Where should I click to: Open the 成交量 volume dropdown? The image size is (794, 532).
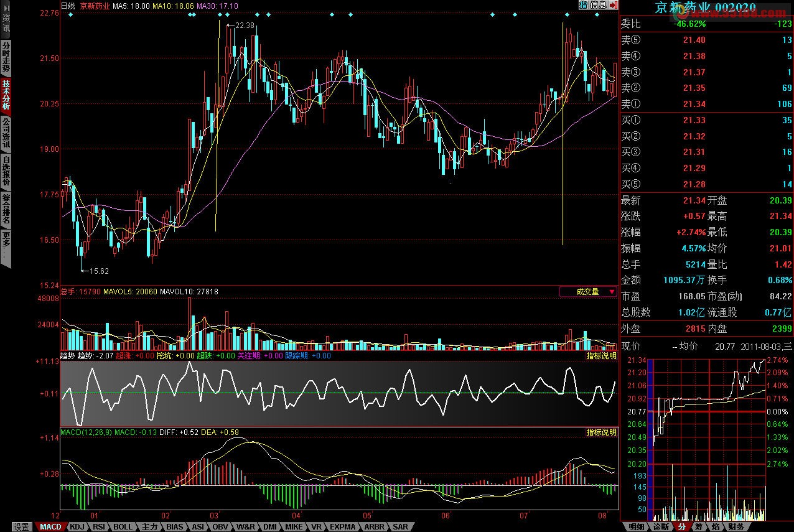588,292
